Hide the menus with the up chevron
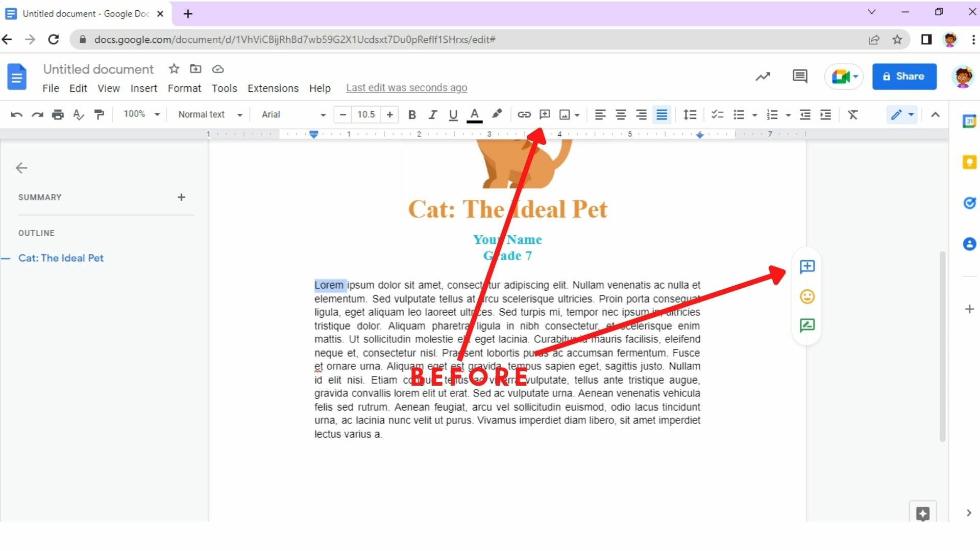This screenshot has width=980, height=551. tap(935, 115)
